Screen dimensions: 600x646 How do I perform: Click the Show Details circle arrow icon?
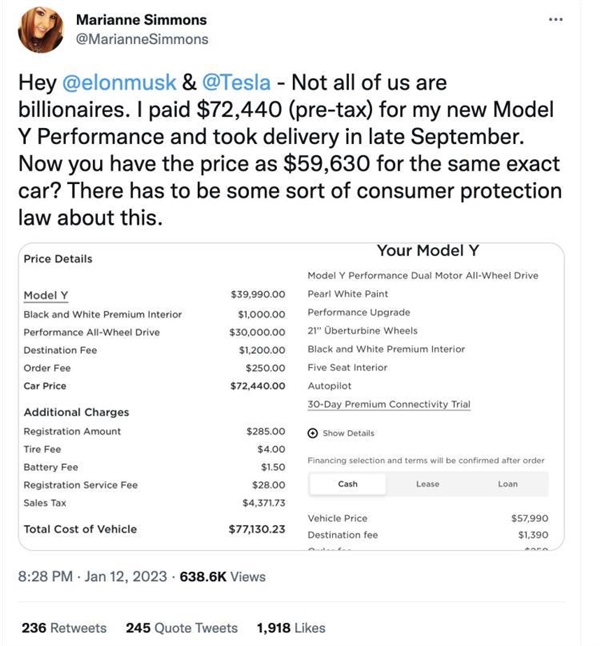(x=313, y=433)
